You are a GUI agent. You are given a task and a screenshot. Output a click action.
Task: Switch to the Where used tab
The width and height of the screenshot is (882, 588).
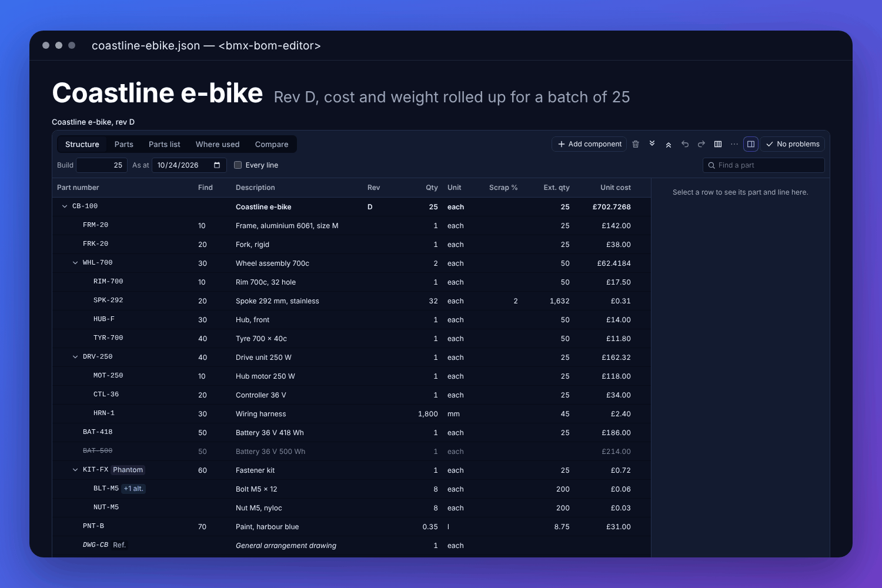218,144
